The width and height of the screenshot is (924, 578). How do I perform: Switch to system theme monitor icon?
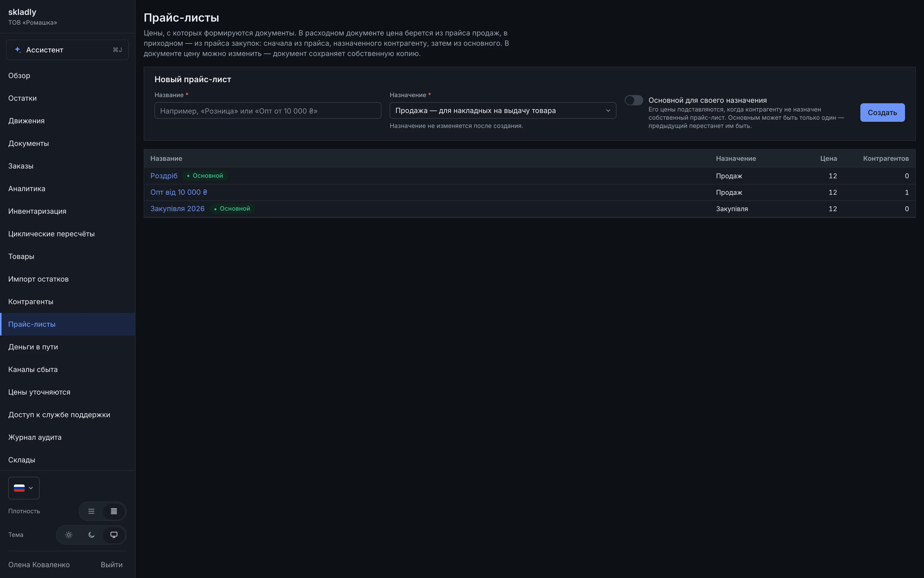coord(114,535)
